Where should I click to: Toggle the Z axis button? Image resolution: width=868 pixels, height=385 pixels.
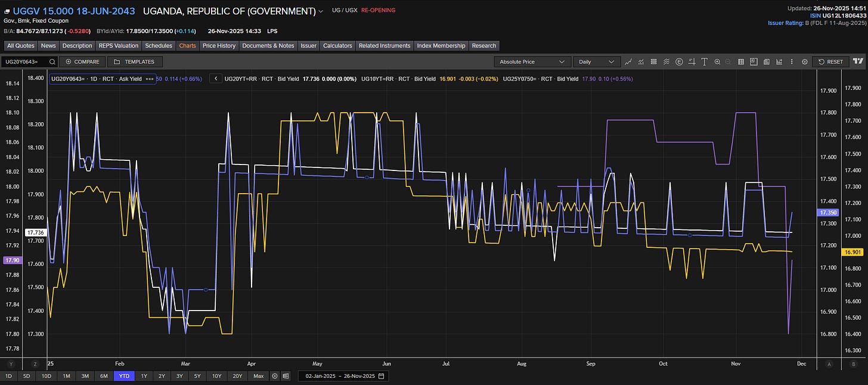point(35,364)
